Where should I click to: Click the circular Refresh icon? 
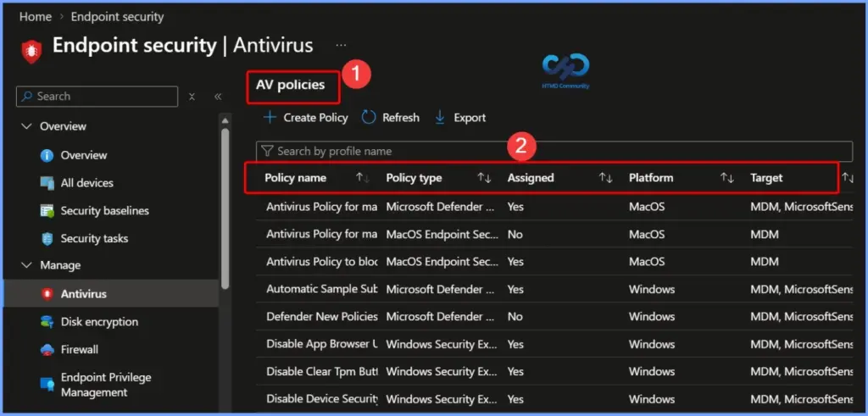point(369,117)
